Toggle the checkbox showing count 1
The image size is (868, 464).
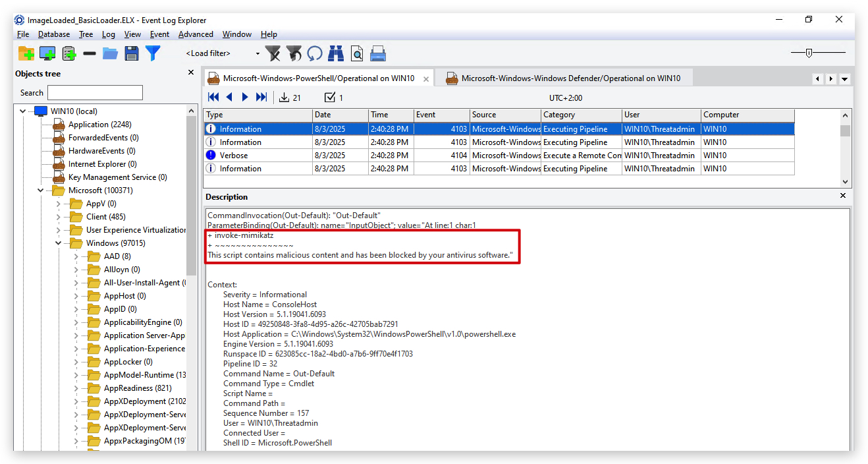point(330,98)
